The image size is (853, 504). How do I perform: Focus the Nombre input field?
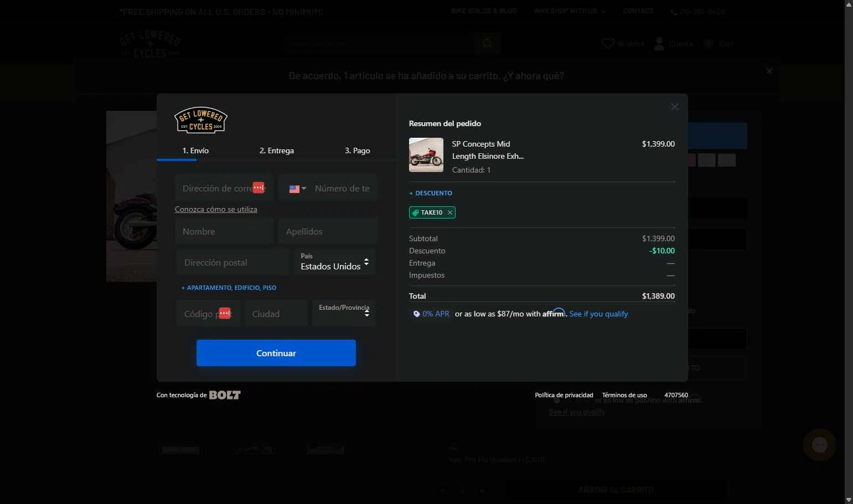coord(224,231)
